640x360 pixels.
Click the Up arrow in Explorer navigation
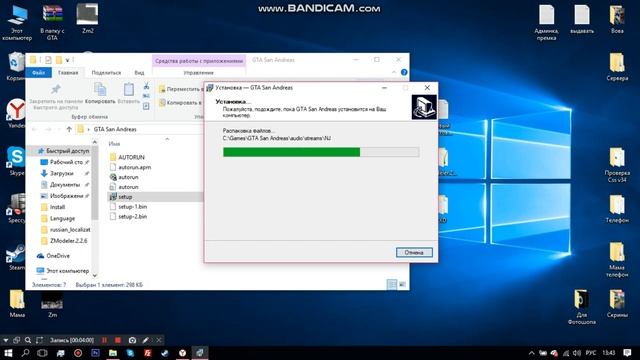click(x=69, y=129)
